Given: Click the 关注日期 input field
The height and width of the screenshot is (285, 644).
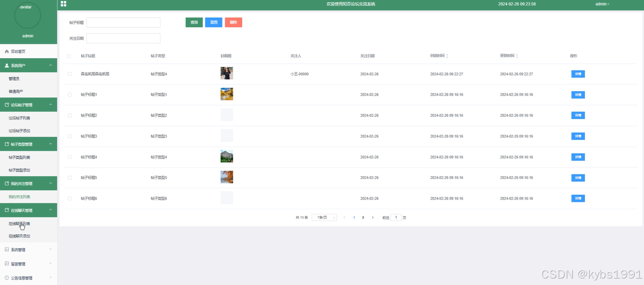Looking at the screenshot, I should (123, 38).
